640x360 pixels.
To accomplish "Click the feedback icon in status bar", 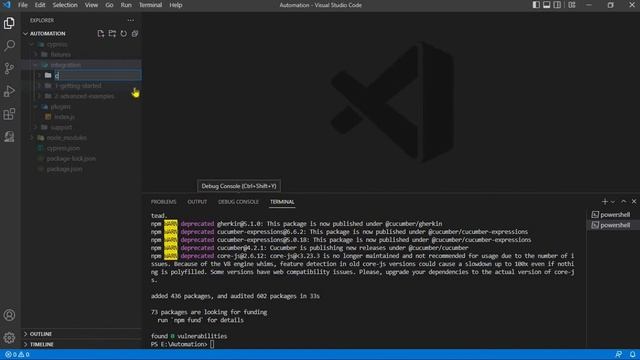I will coord(619,354).
